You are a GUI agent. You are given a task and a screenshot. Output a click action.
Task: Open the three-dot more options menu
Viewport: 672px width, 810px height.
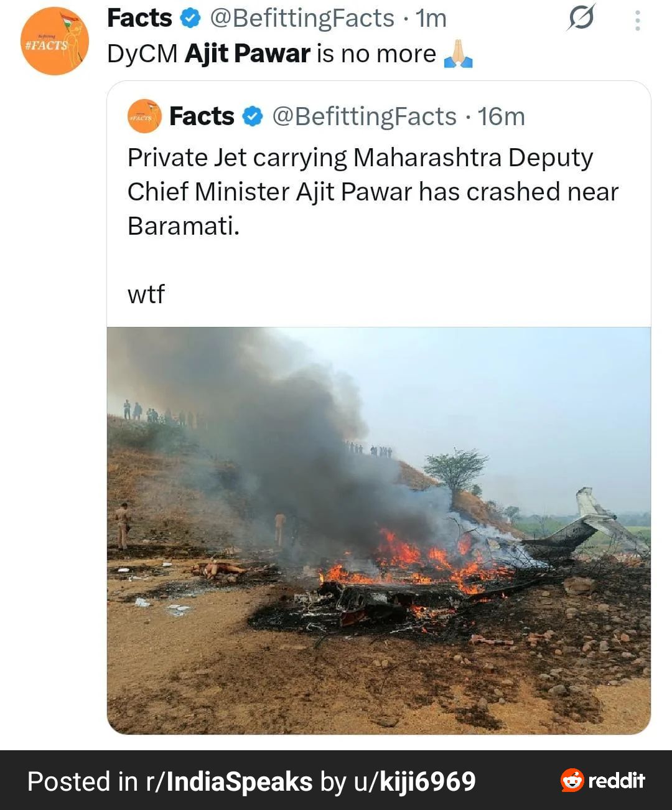pos(637,21)
